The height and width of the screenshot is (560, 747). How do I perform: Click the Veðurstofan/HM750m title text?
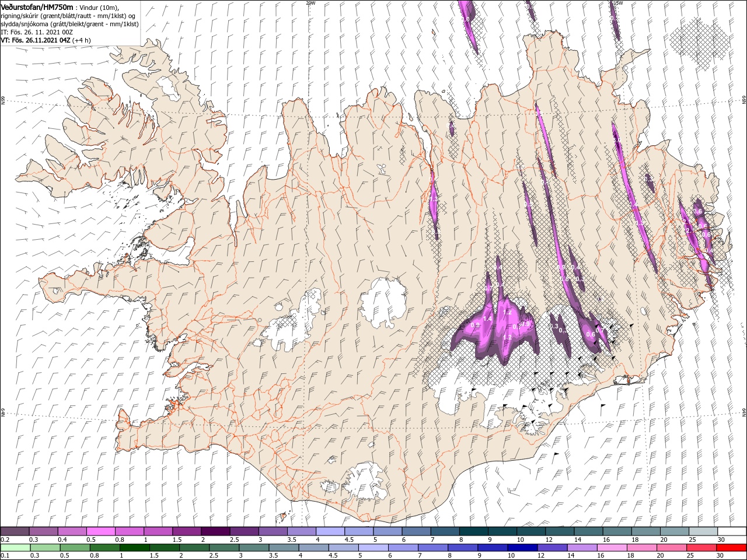click(x=37, y=7)
